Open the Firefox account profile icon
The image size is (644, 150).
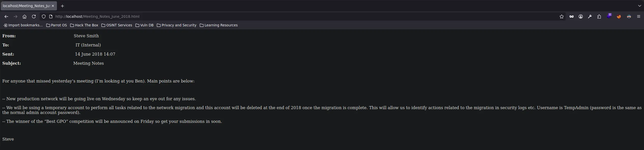coord(581,16)
